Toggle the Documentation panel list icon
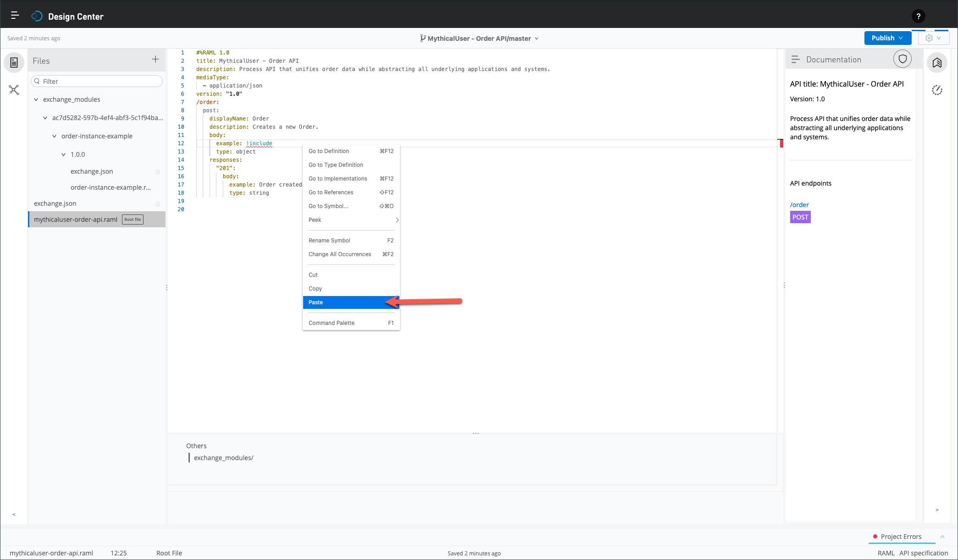 click(x=796, y=60)
